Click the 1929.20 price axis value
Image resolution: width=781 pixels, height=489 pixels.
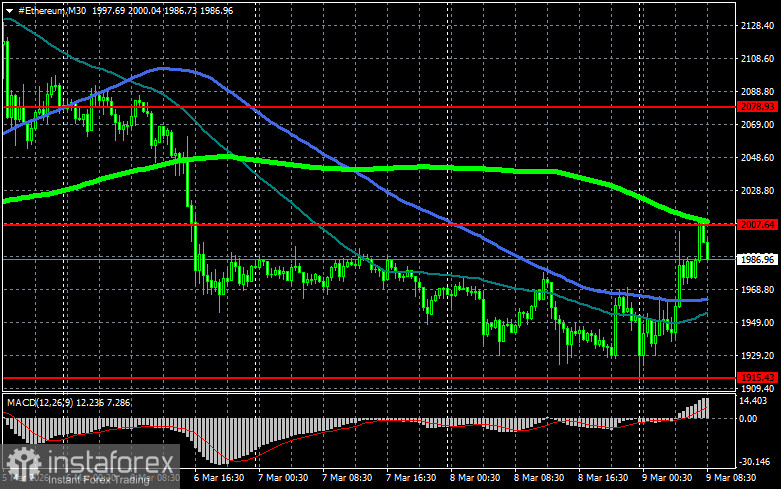(758, 356)
